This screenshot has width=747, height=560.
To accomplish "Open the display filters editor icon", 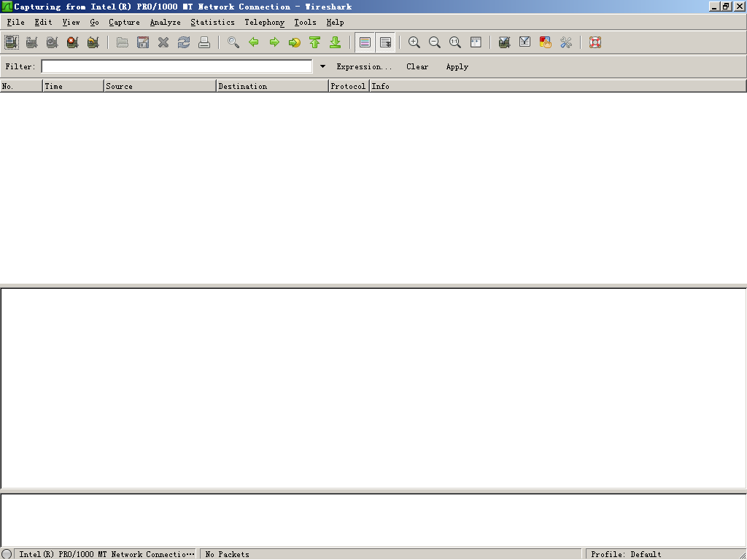I will (x=525, y=42).
